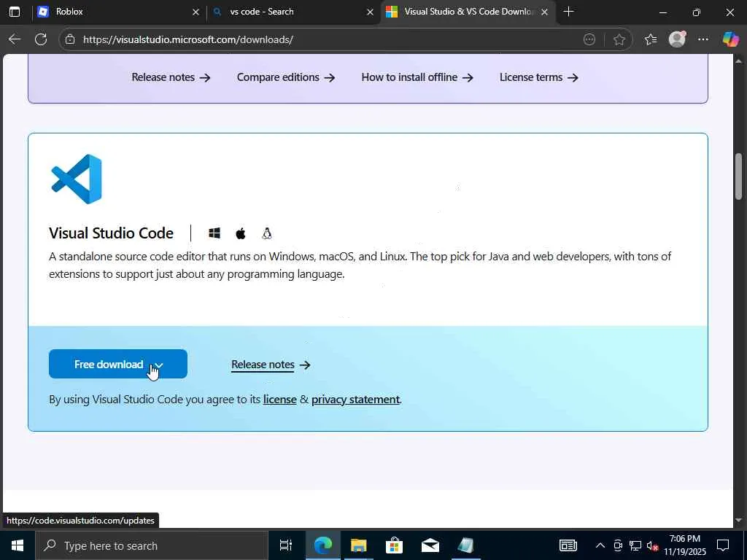Click the Apple macOS platform icon
Image resolution: width=747 pixels, height=560 pixels.
[x=241, y=233]
